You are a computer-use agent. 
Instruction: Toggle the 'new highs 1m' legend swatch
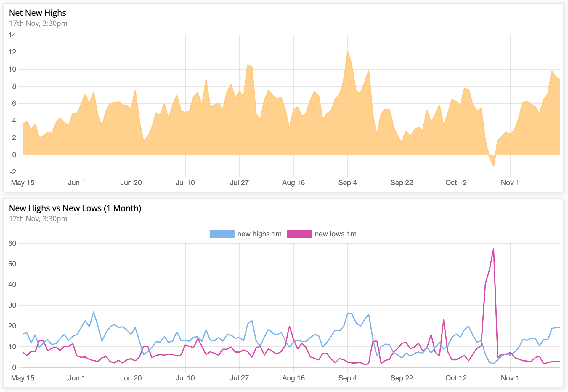tap(222, 234)
